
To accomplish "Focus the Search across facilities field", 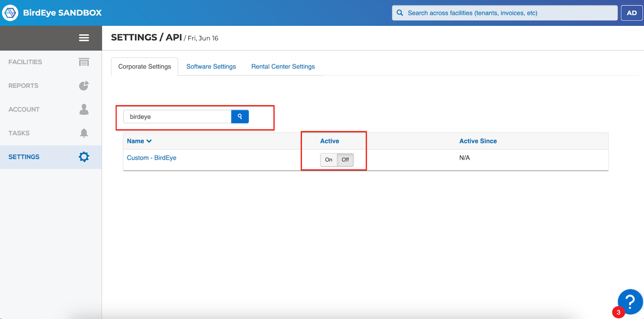I will (505, 13).
